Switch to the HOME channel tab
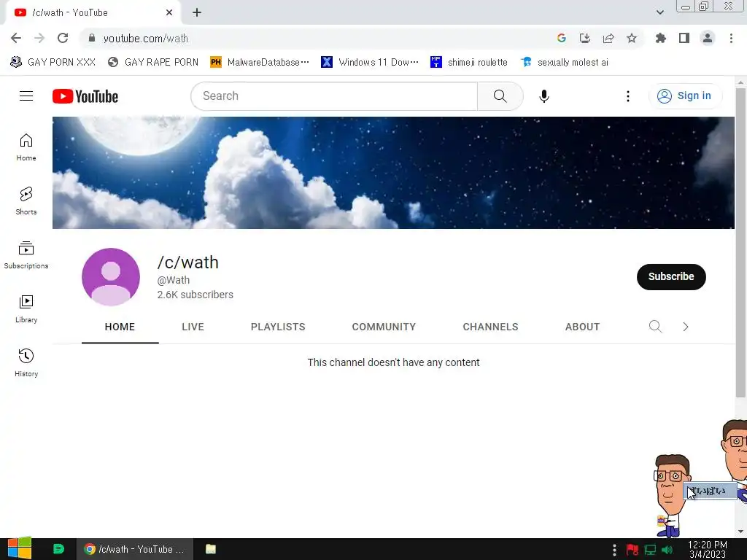 (120, 327)
